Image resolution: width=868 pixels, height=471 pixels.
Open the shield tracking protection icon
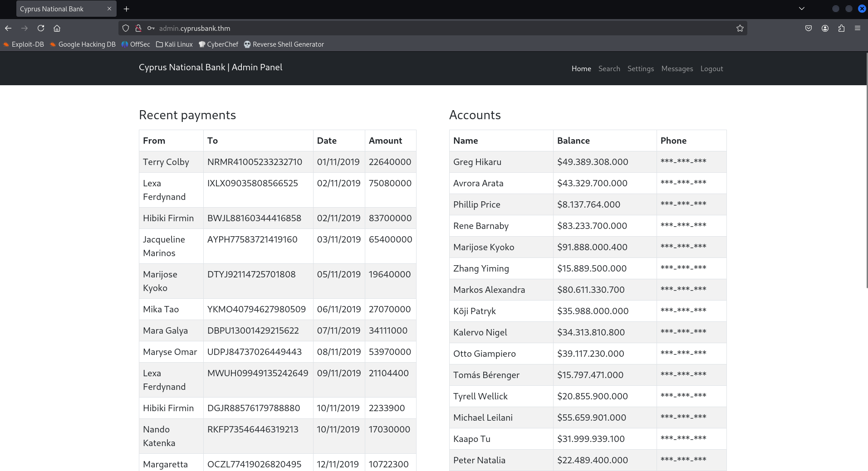126,28
